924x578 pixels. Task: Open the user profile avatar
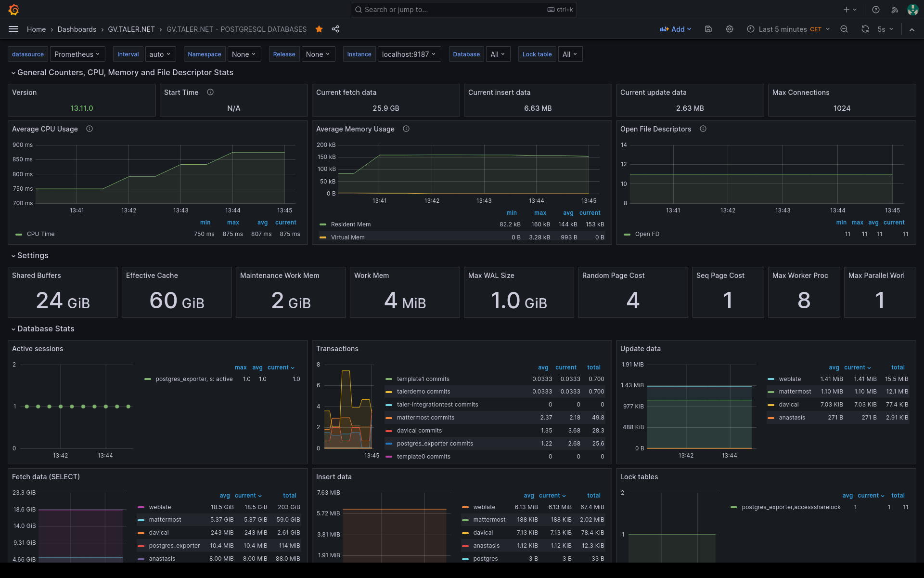pos(912,10)
